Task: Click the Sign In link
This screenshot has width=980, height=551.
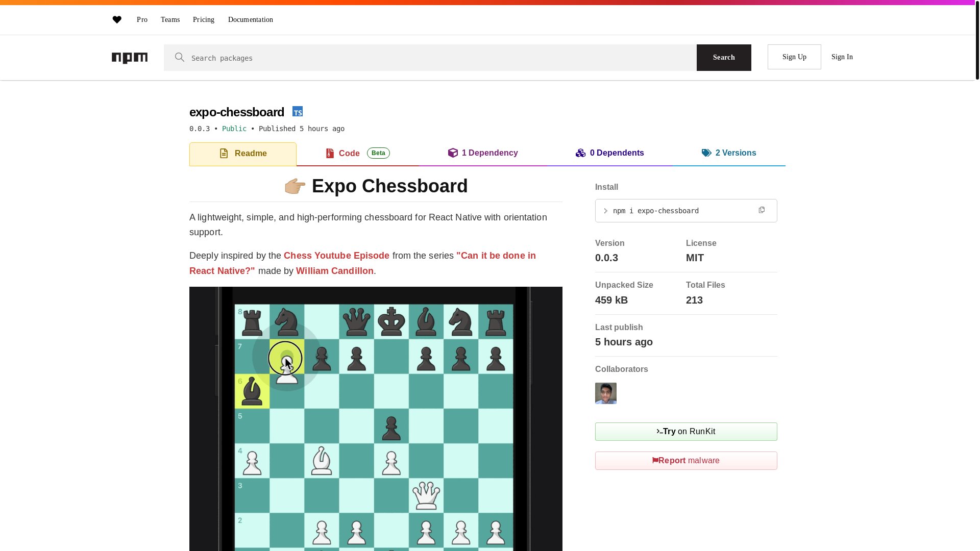Action: pyautogui.click(x=842, y=57)
